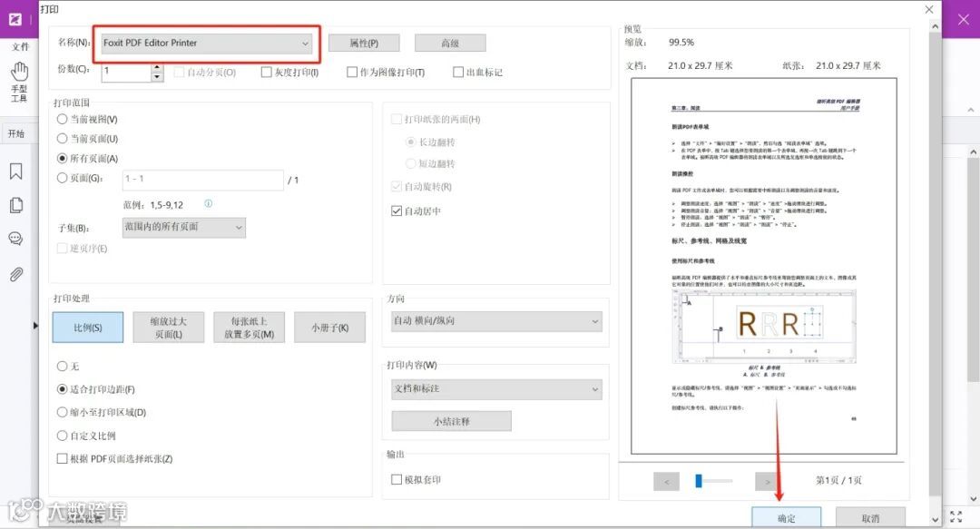Select 所有页面(A) radio option
The image size is (980, 529).
coord(62,159)
